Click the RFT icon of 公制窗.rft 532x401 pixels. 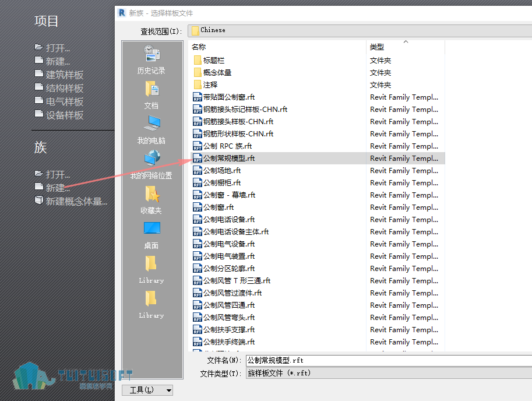(198, 207)
